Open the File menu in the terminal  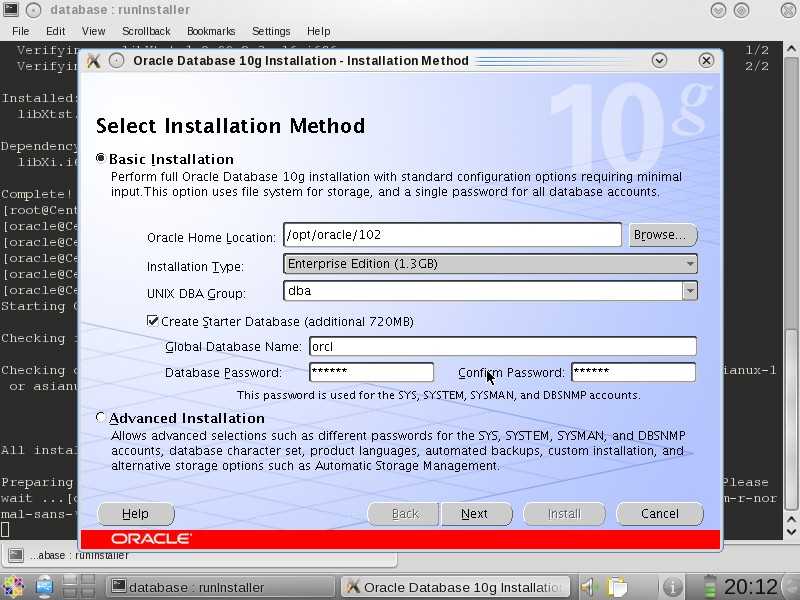20,31
